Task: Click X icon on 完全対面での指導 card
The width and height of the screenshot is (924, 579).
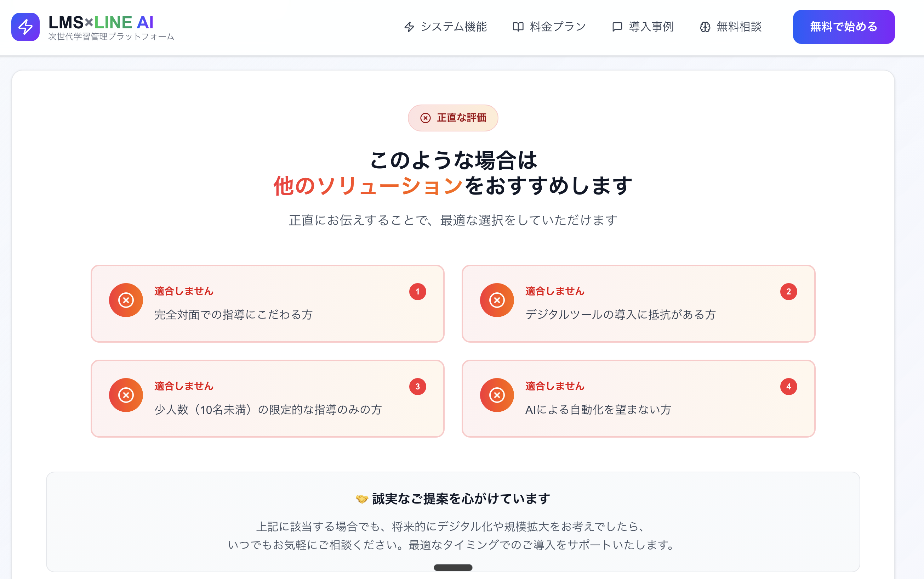Action: pyautogui.click(x=126, y=300)
